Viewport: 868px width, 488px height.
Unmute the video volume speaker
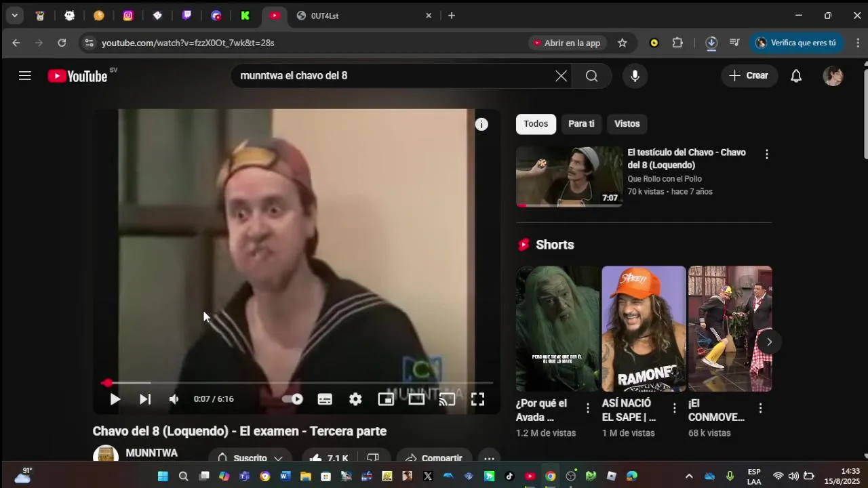(x=174, y=399)
